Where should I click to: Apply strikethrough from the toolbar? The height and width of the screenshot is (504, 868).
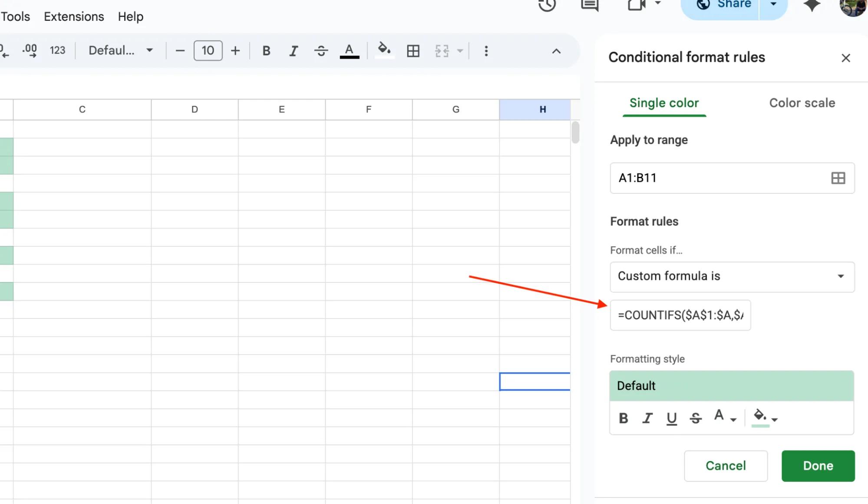[321, 50]
